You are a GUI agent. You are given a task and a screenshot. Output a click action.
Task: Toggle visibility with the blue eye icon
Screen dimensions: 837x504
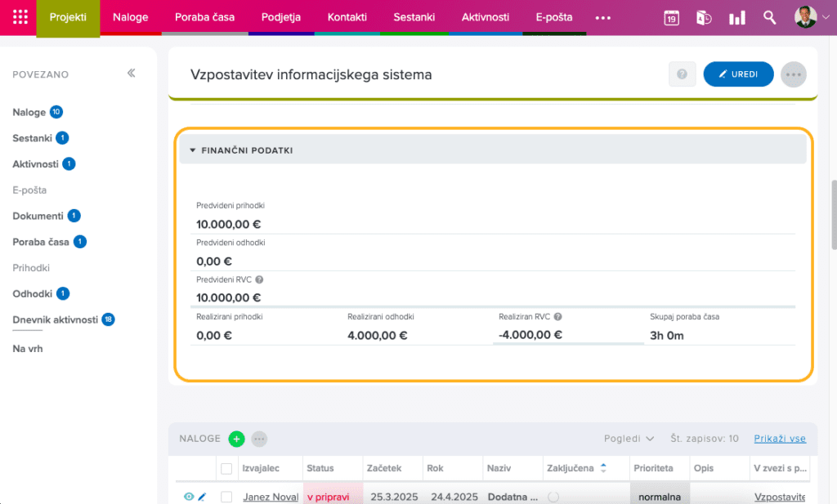(x=189, y=496)
